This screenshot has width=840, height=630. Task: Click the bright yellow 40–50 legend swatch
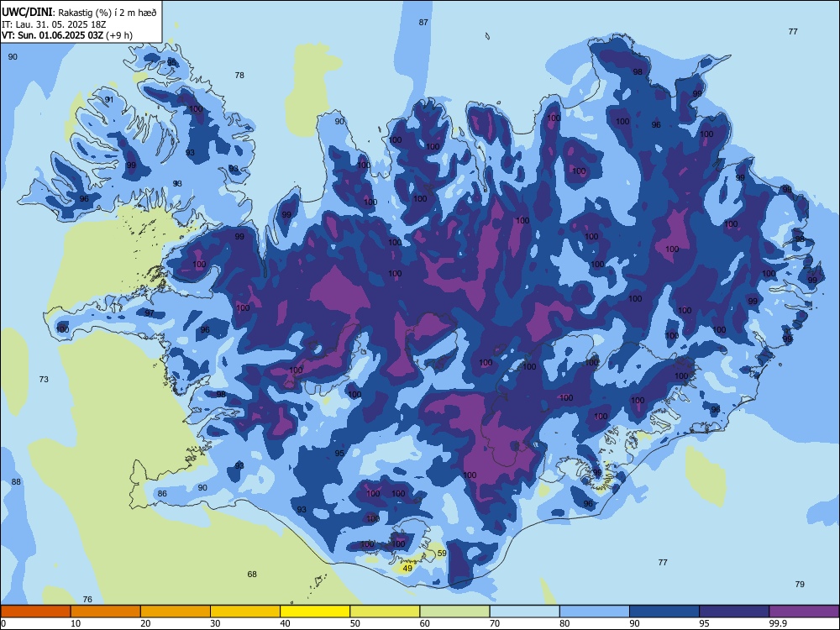[315, 612]
